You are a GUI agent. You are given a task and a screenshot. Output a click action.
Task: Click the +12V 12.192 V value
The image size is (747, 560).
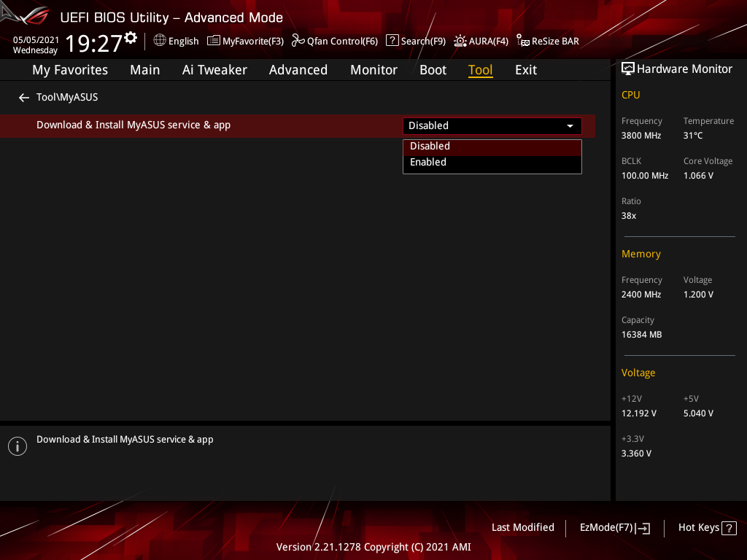coord(638,413)
